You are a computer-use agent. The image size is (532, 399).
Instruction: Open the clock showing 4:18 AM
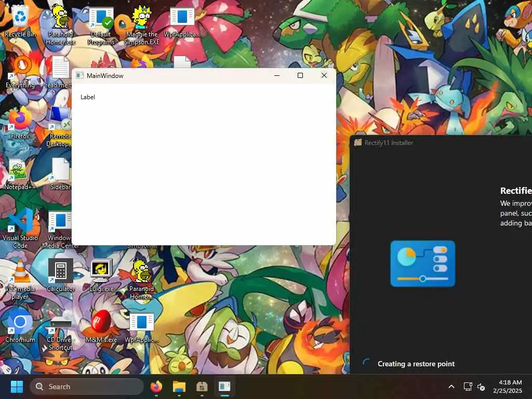click(x=508, y=387)
